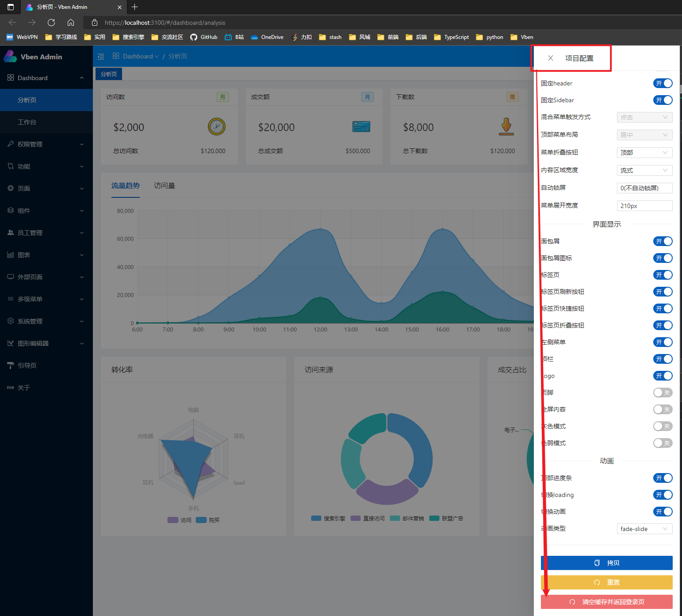
Task: Open the 关于 me sidebar item
Action: point(46,388)
